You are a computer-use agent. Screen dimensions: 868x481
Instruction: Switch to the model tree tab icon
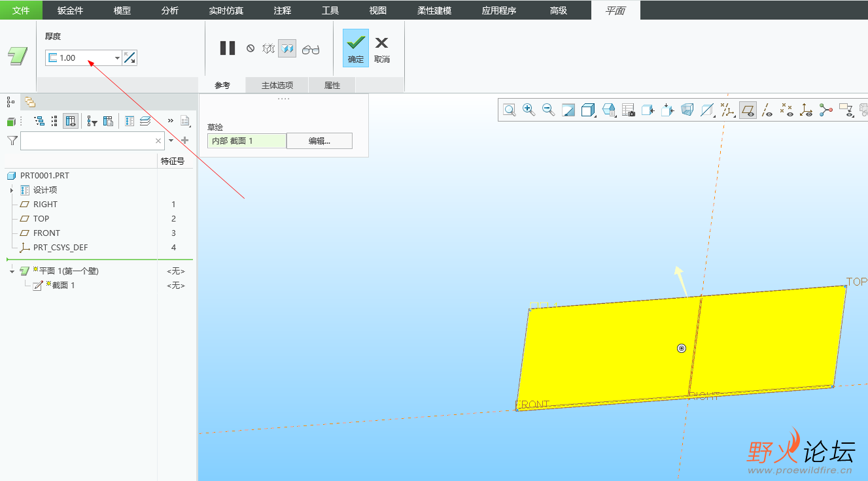click(x=10, y=101)
